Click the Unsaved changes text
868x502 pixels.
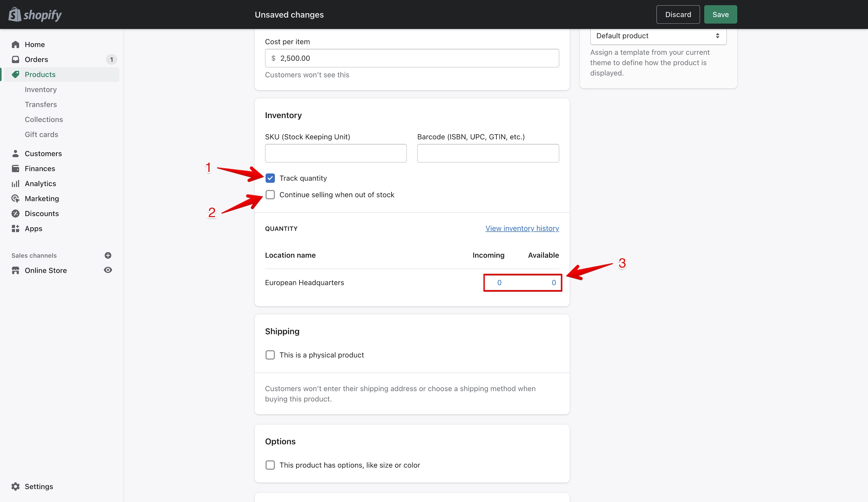[x=289, y=14]
